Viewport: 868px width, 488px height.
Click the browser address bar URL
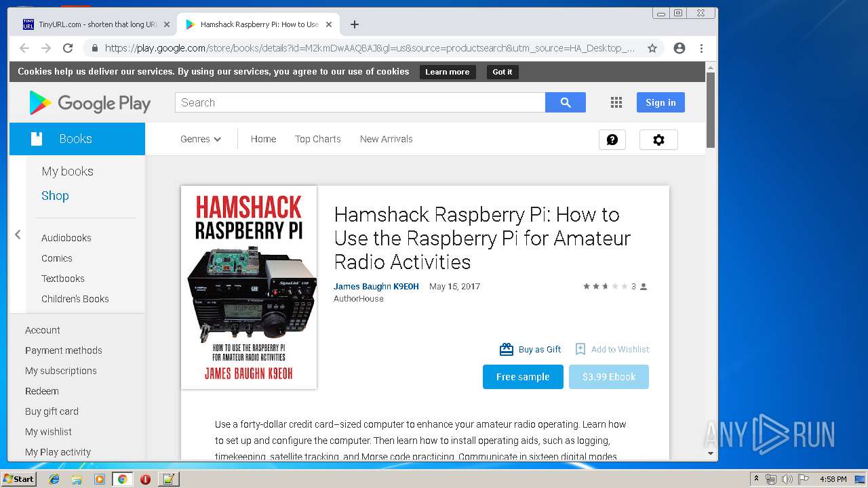click(370, 48)
